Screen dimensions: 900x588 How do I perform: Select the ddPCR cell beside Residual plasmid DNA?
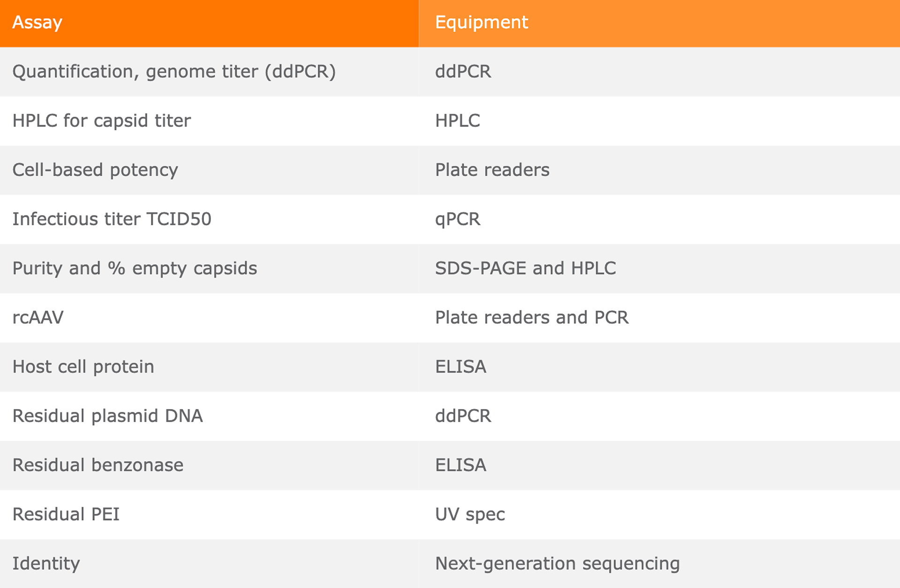point(659,416)
